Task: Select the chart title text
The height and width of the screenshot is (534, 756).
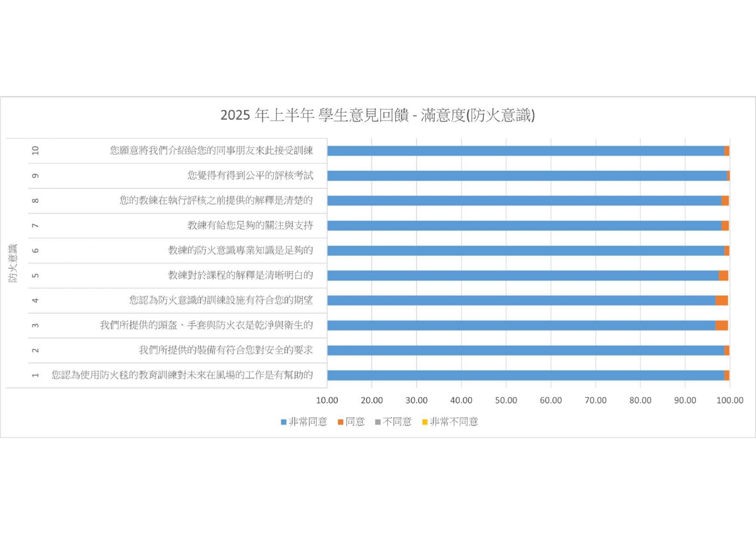Action: point(377,115)
